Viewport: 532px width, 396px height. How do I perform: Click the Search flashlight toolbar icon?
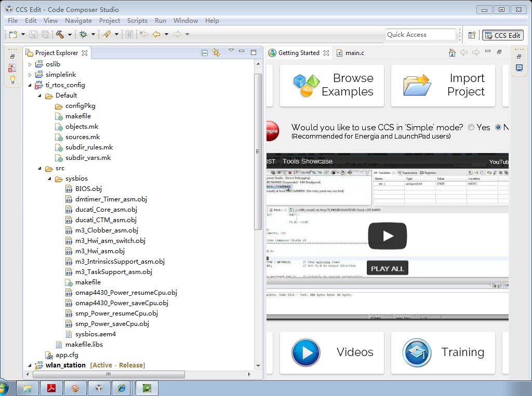pyautogui.click(x=107, y=34)
